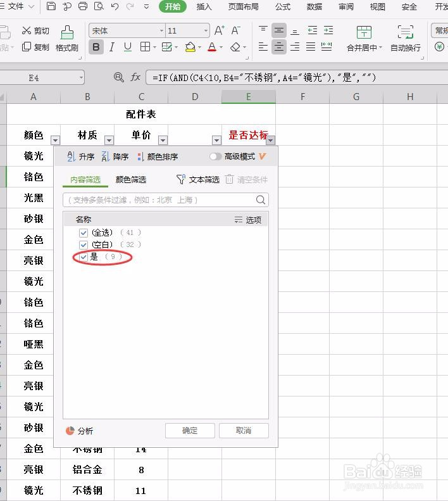
Task: Click the Save icon in the quick toolbar
Action: pyautogui.click(x=51, y=6)
